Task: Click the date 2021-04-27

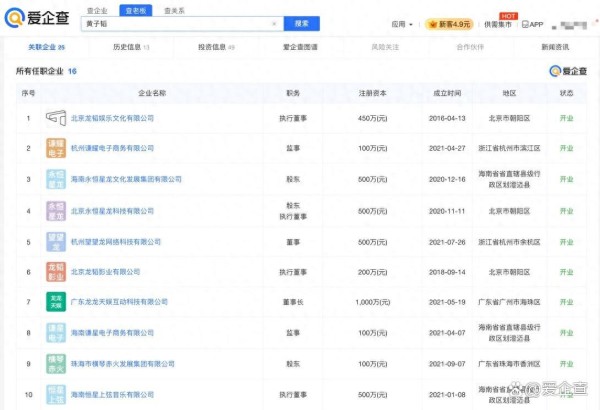Action: [x=447, y=148]
